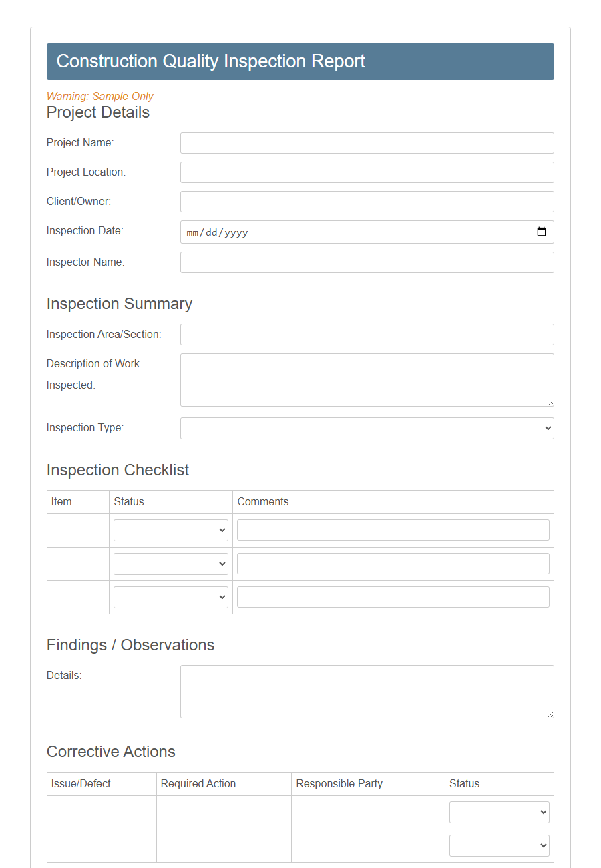Viewport: 601px width, 868px height.
Task: Click the third checklist Comments box
Action: point(393,596)
